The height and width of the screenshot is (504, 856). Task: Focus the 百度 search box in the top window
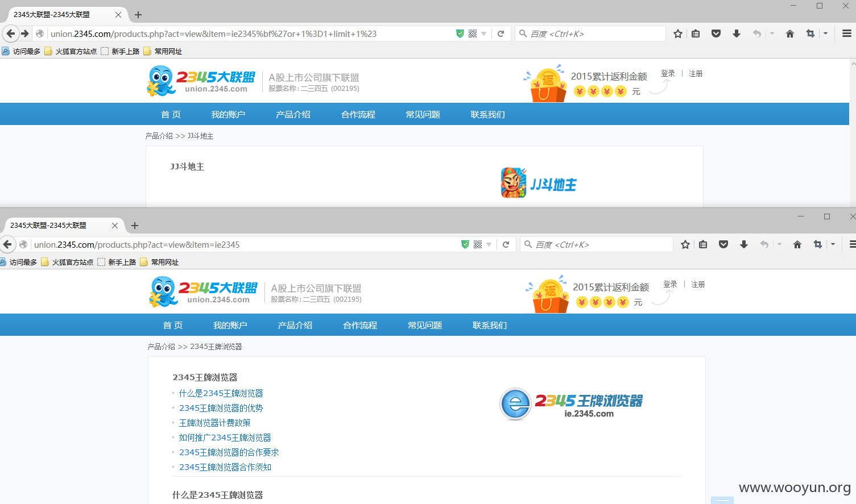(590, 34)
